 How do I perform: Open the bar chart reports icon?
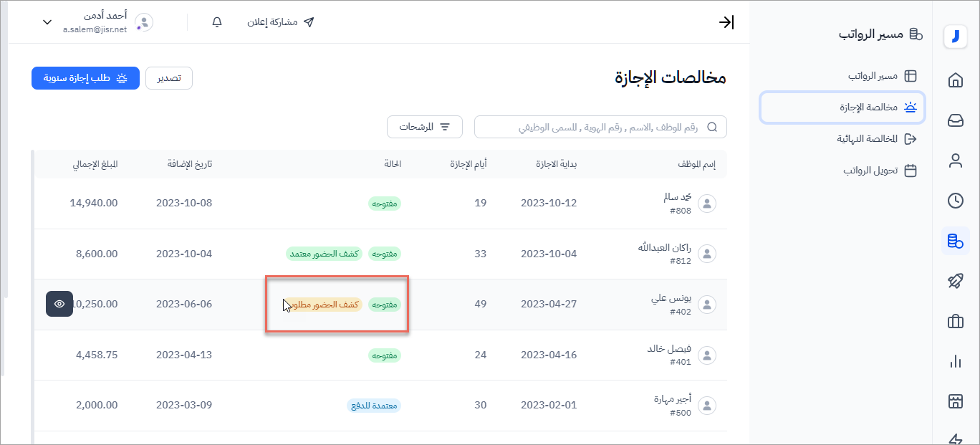[955, 362]
